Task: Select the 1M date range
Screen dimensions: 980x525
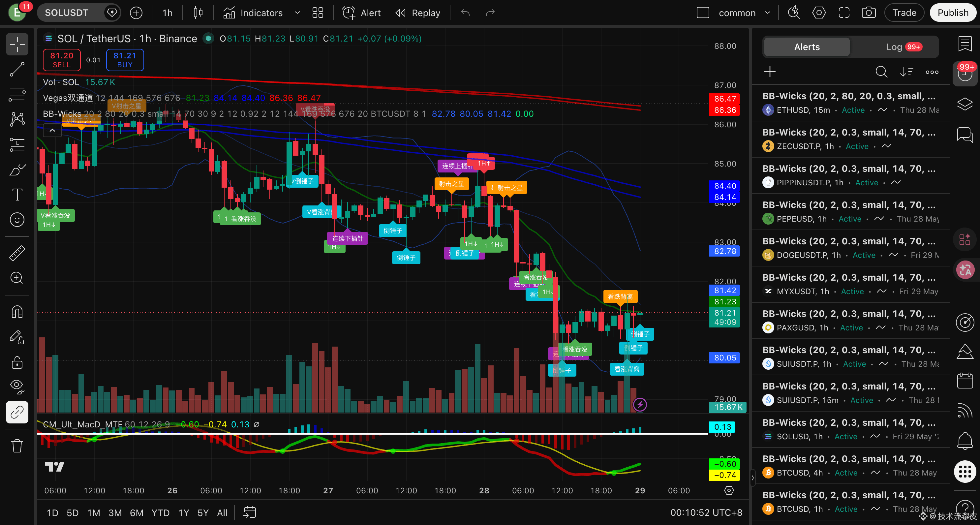Action: 94,513
